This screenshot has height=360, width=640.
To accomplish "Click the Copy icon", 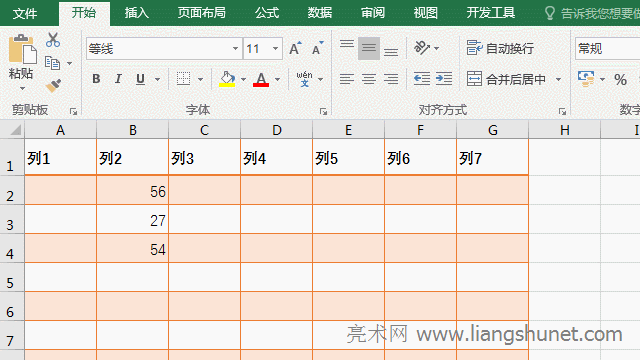I will [52, 63].
